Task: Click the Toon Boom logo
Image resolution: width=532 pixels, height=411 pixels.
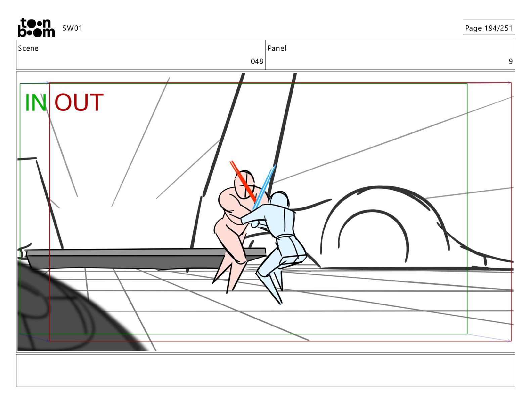Action: coord(36,28)
